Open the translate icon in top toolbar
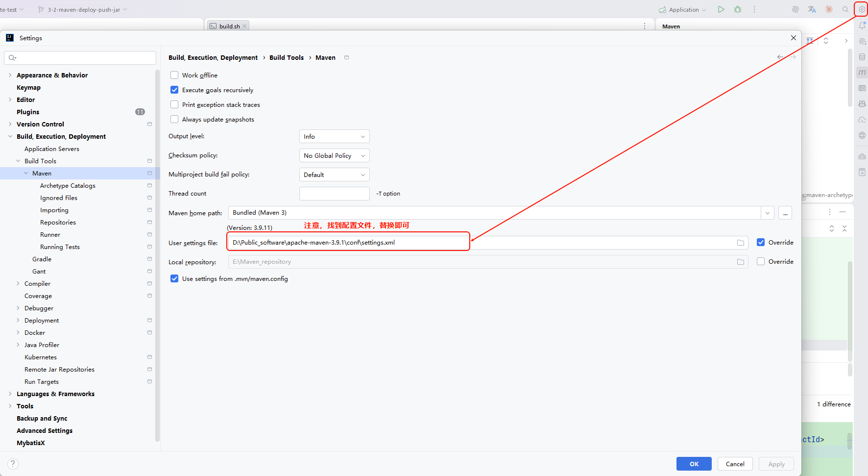The width and height of the screenshot is (868, 476). 812,9
